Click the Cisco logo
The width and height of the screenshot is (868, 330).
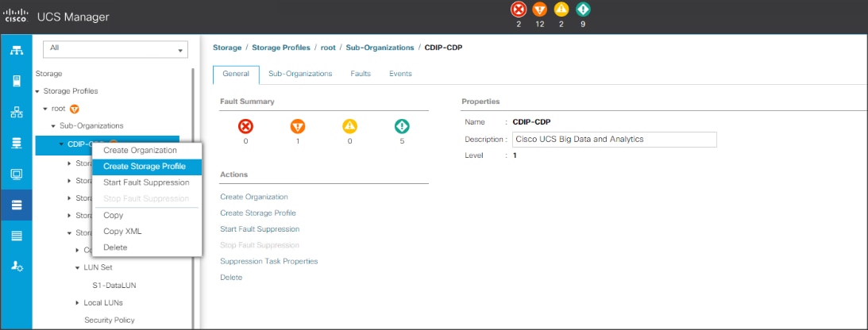[x=16, y=16]
